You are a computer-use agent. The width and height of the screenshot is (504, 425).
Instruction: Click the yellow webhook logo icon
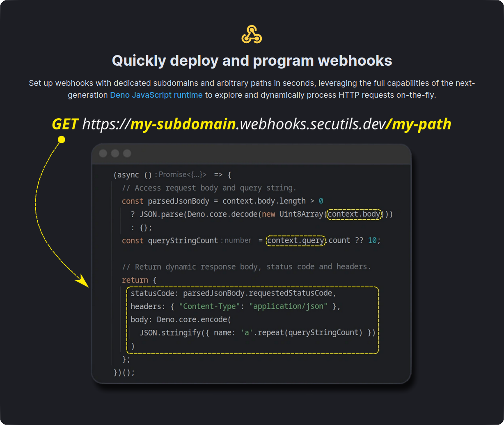252,34
